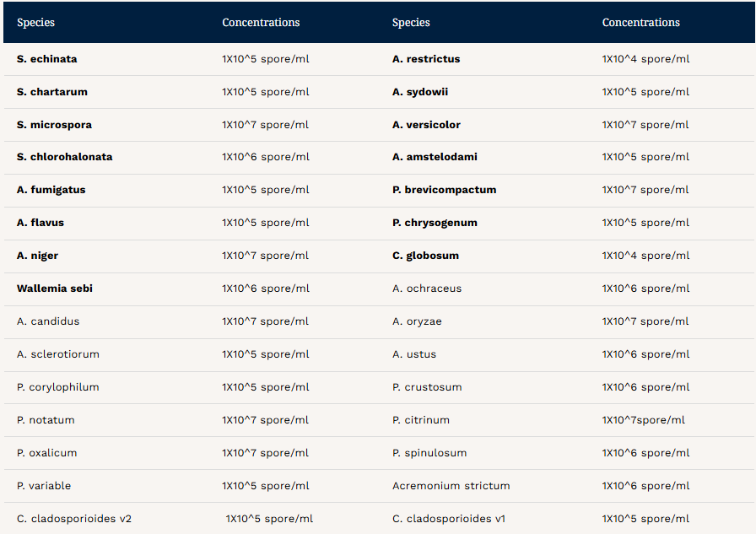This screenshot has height=534, width=756.
Task: Click the first Species column header
Action: (35, 23)
